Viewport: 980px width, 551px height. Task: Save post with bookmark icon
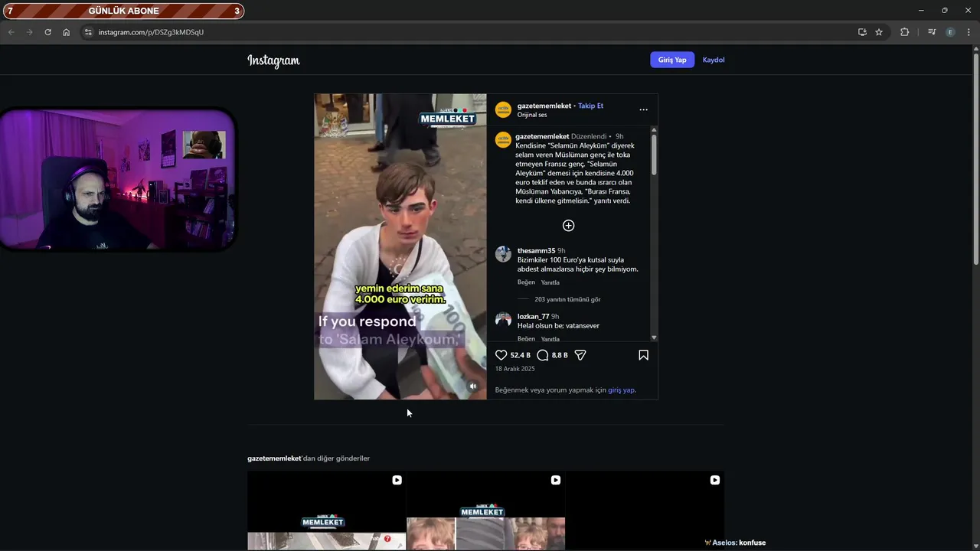pyautogui.click(x=643, y=355)
